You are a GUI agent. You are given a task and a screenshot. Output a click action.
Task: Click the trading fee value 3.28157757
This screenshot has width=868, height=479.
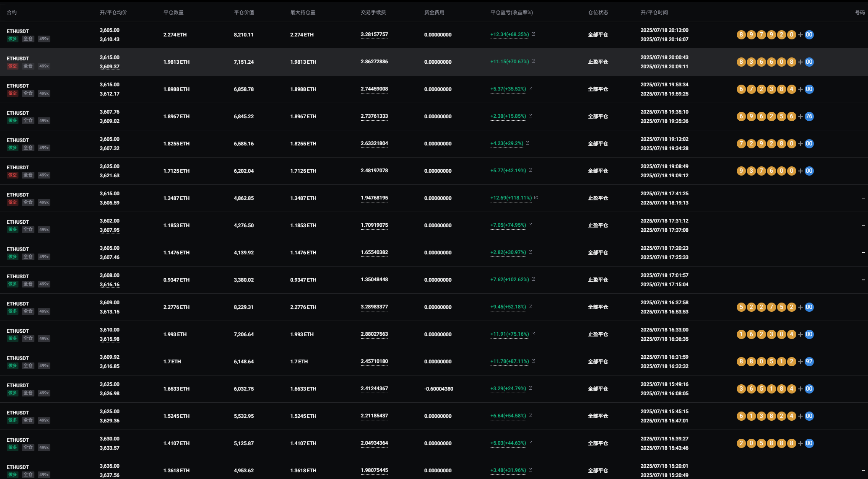point(374,34)
